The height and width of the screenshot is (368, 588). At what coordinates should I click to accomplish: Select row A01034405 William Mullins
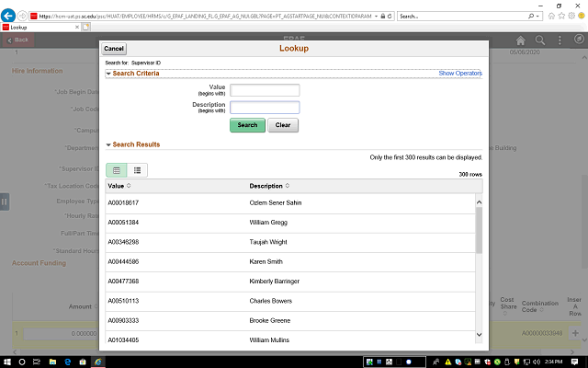[290, 339]
